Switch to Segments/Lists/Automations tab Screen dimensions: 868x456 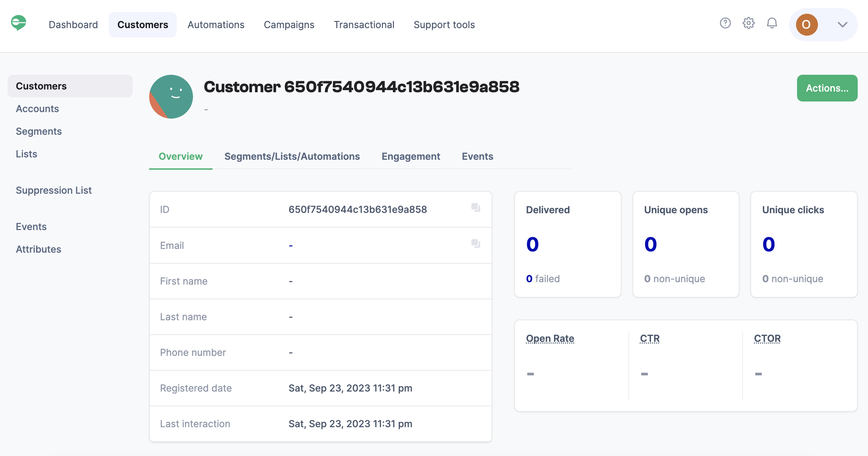(x=292, y=156)
